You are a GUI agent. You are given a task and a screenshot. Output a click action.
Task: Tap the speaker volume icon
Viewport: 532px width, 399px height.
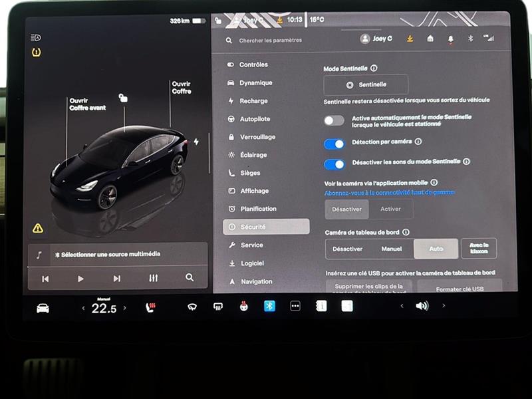click(422, 306)
